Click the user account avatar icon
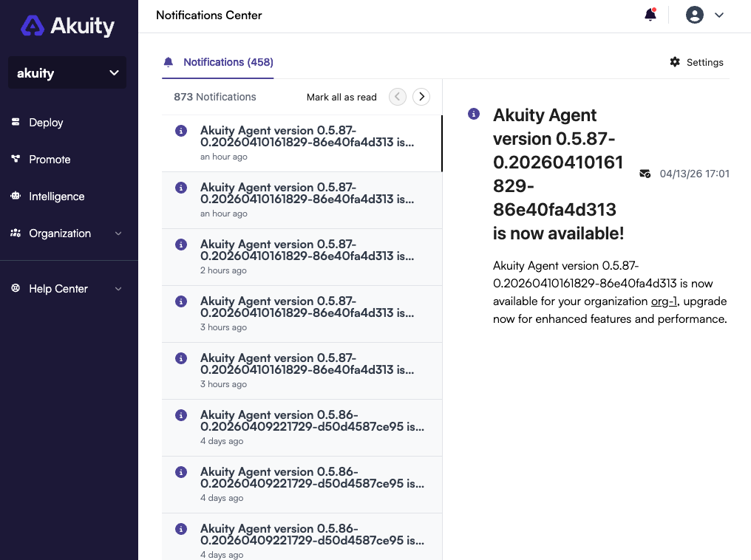The image size is (751, 560). (x=694, y=15)
